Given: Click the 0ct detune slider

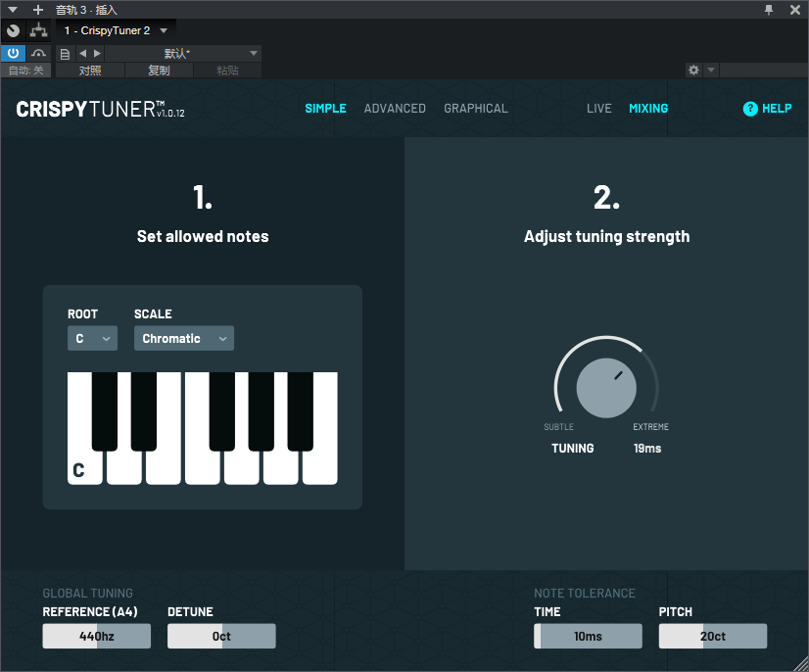Looking at the screenshot, I should click(221, 636).
